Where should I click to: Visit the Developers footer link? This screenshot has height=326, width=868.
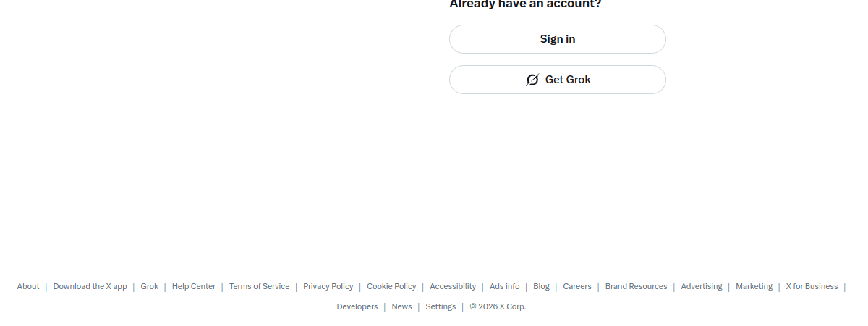pos(357,306)
